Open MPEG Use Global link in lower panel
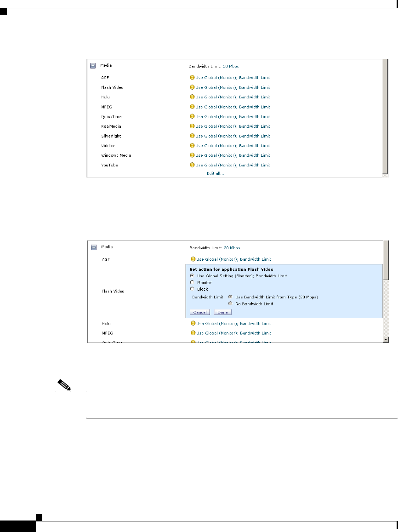This screenshot has width=398, height=532. coord(234,333)
